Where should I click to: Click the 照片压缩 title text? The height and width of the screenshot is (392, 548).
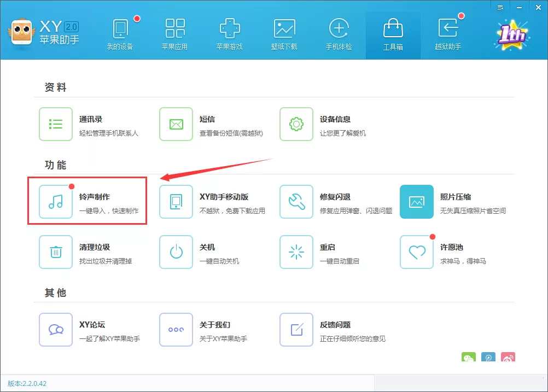[456, 197]
